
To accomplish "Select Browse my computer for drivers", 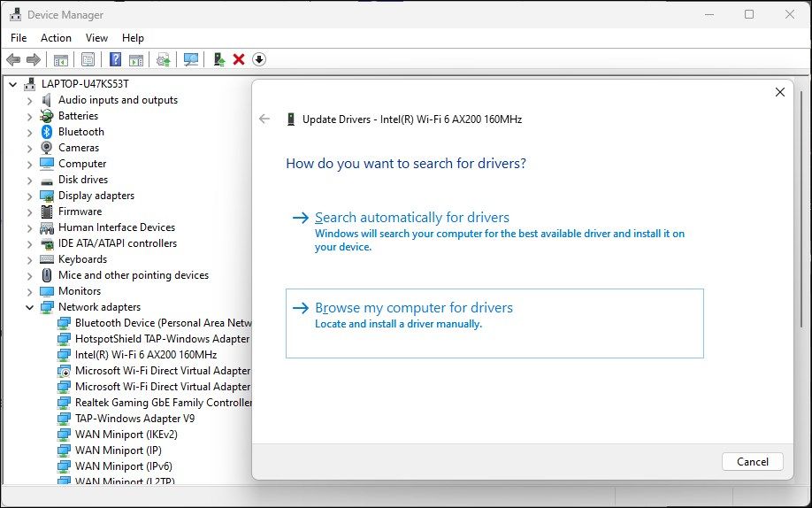I will 414,308.
